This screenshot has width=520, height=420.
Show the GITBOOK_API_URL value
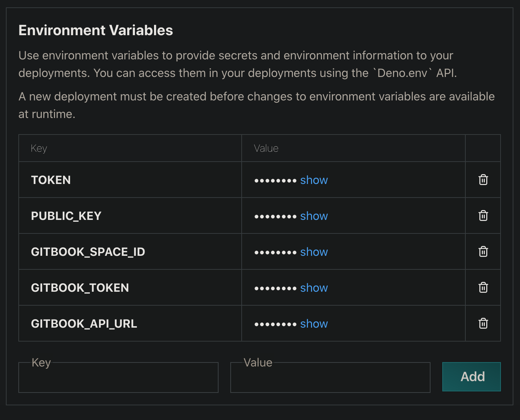(x=314, y=324)
